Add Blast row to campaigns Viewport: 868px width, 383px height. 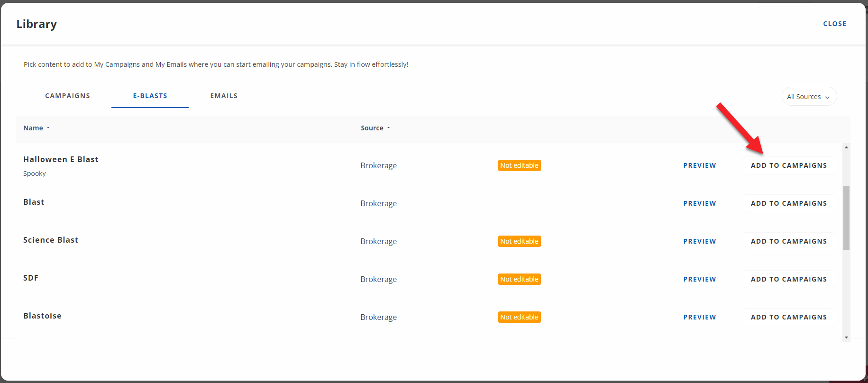[x=788, y=203]
